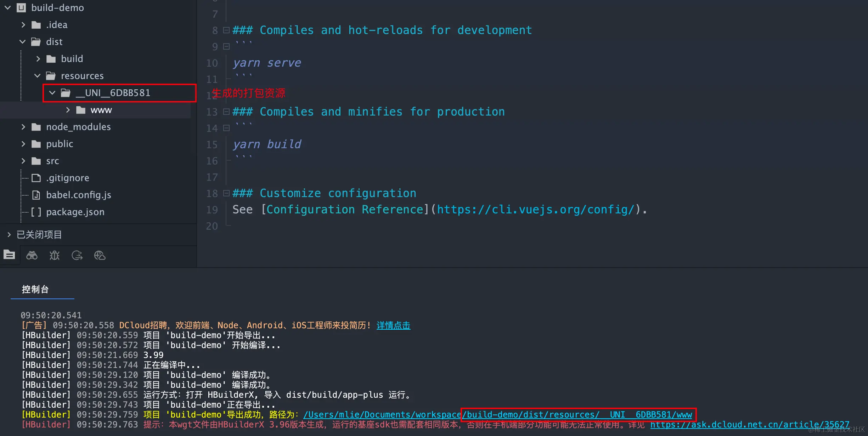Expand the www folder

click(x=68, y=110)
